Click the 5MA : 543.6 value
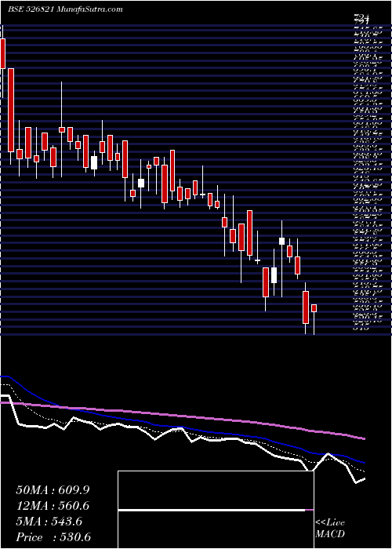Viewport: 392px width, 549px height. click(49, 522)
